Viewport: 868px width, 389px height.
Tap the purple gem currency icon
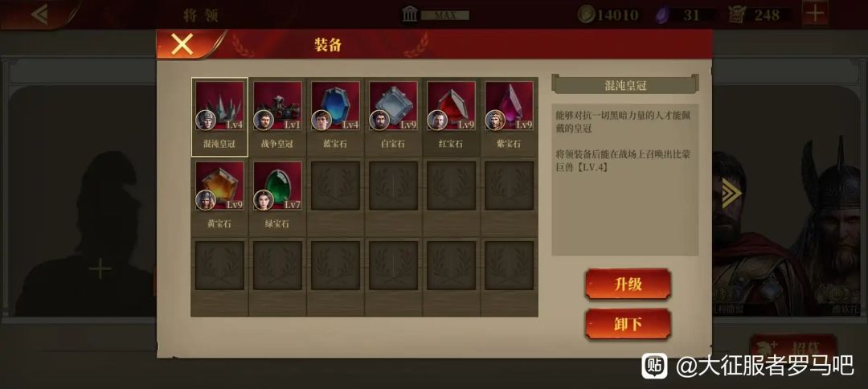(664, 15)
